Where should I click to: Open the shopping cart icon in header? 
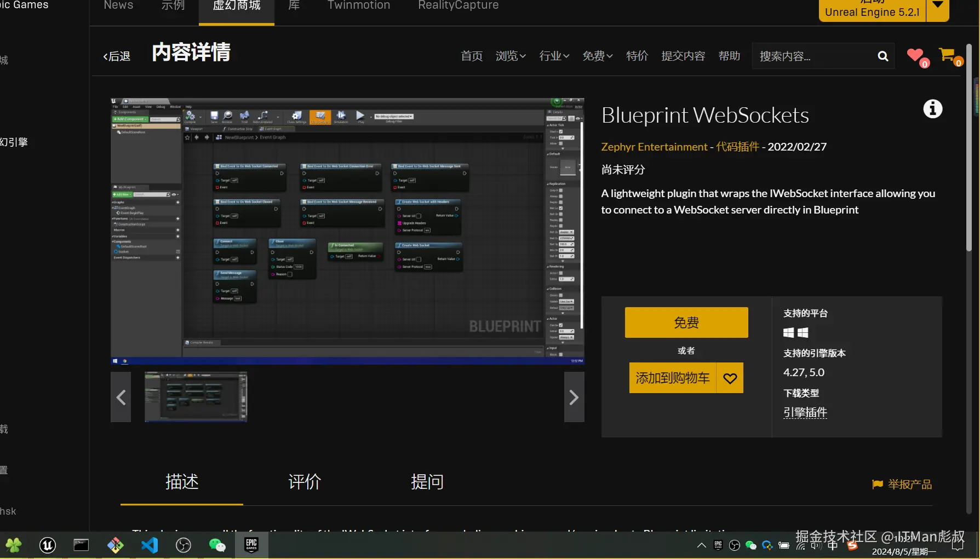click(947, 55)
